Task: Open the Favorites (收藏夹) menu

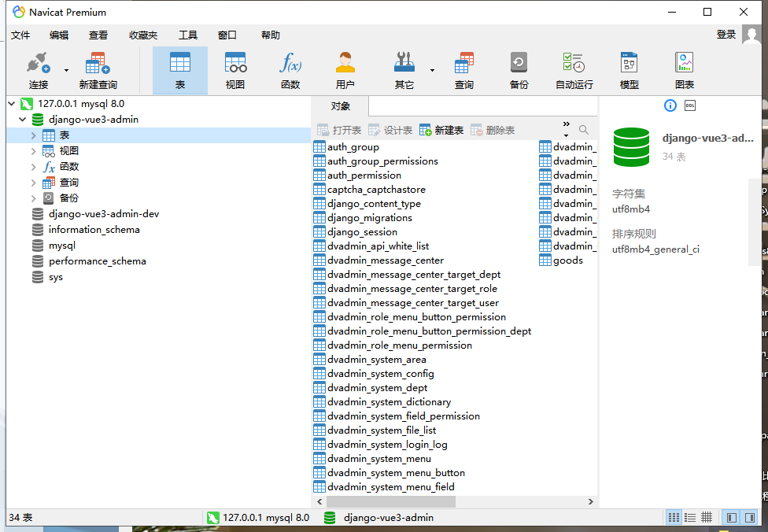Action: point(143,35)
